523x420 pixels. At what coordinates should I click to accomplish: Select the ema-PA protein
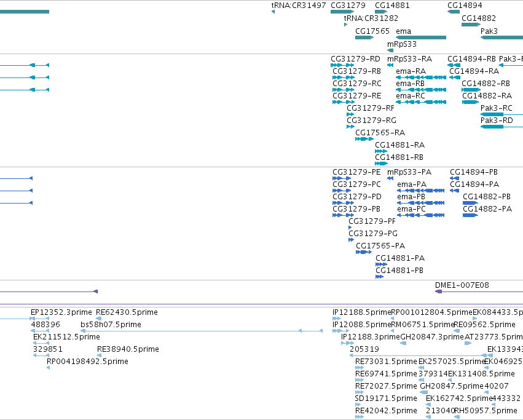tap(412, 184)
